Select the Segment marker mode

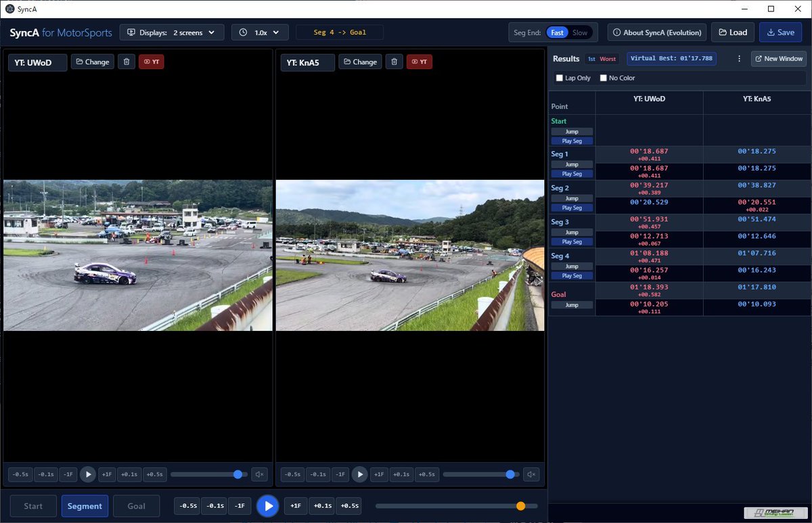85,505
